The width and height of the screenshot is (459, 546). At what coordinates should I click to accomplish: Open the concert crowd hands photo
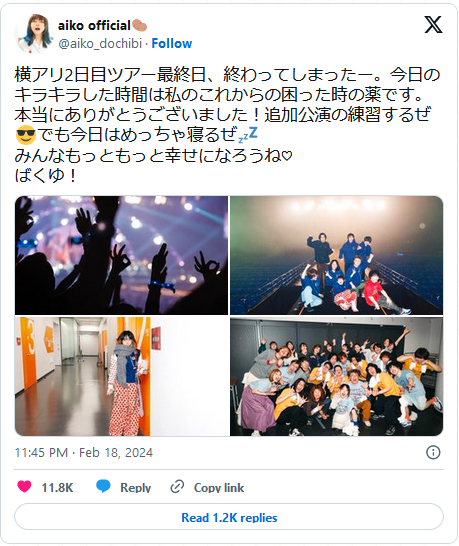[x=121, y=255]
